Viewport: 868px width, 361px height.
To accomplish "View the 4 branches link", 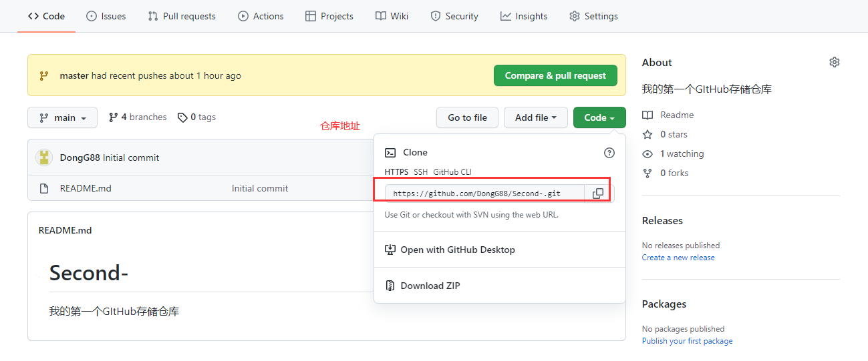I will (x=138, y=117).
